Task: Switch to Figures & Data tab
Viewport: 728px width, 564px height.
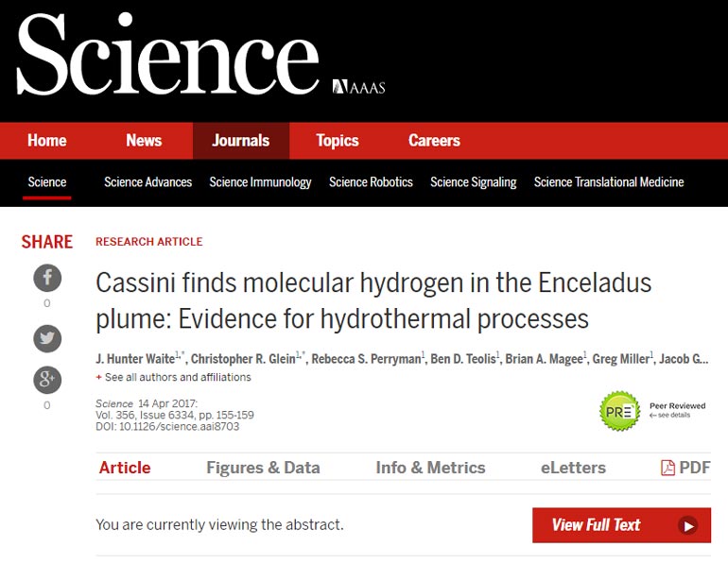Action: [x=263, y=468]
